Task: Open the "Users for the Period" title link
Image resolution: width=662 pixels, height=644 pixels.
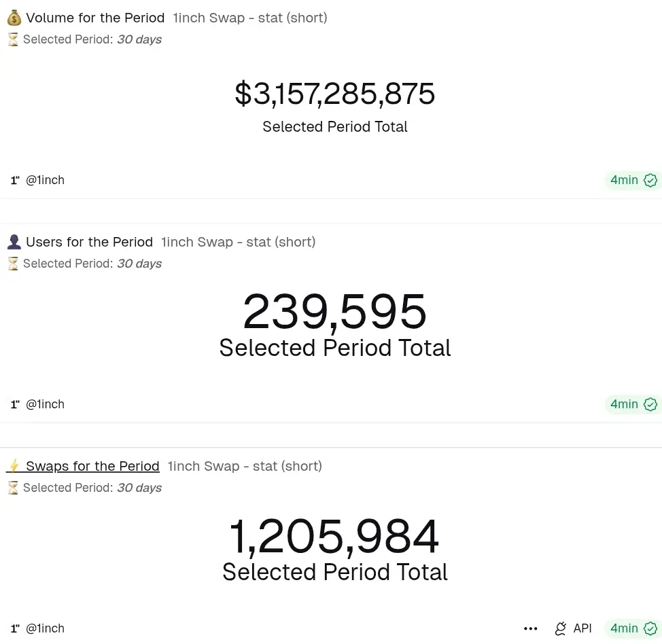Action: click(x=89, y=243)
